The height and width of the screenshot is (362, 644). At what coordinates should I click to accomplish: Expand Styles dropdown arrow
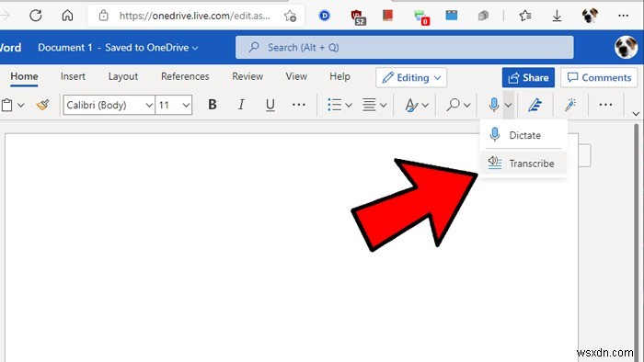[x=425, y=106]
